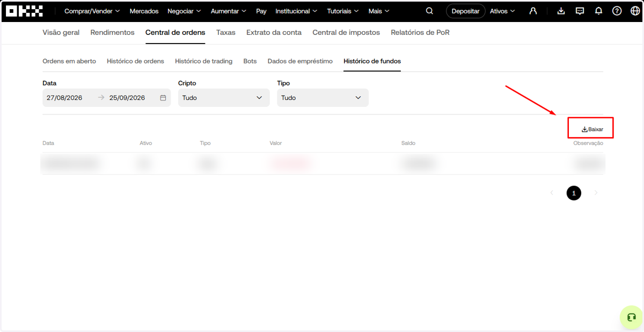Expand the Comprar/Vender menu
This screenshot has height=332, width=644.
pyautogui.click(x=92, y=11)
